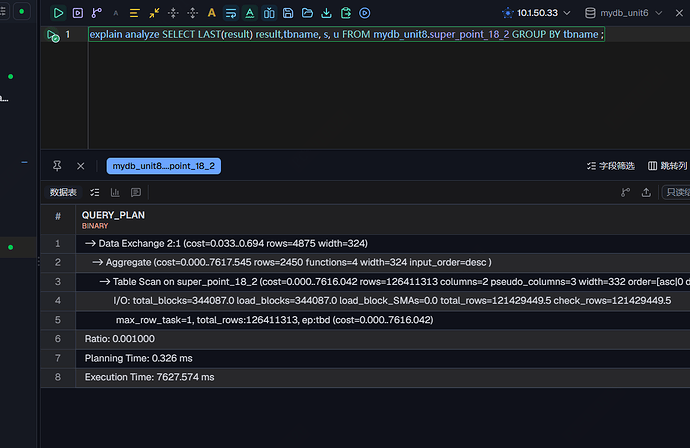Open the mydb_unit6 database dropdown
The height and width of the screenshot is (448, 690).
point(623,13)
